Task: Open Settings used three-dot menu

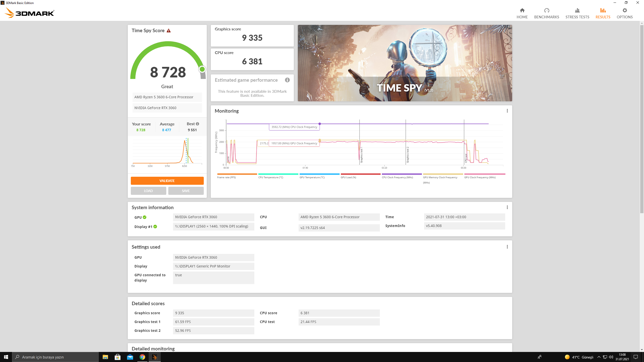Action: point(507,247)
